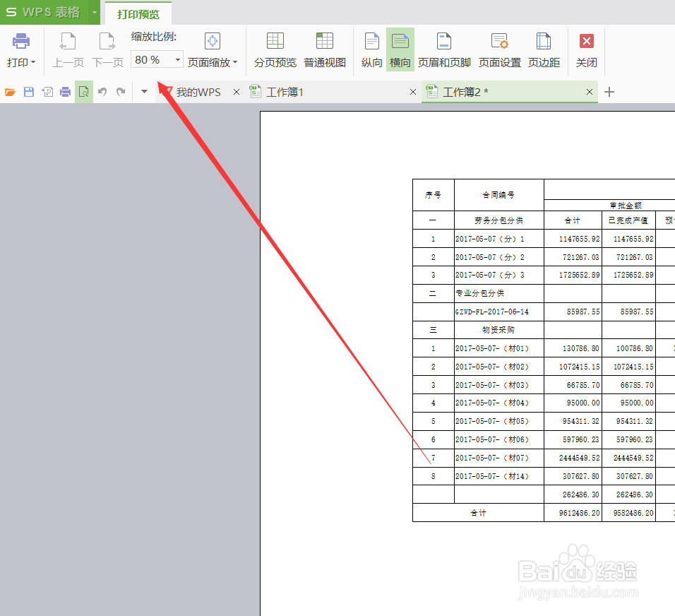Close the 我的WPS tab
This screenshot has height=616, width=675.
point(237,92)
